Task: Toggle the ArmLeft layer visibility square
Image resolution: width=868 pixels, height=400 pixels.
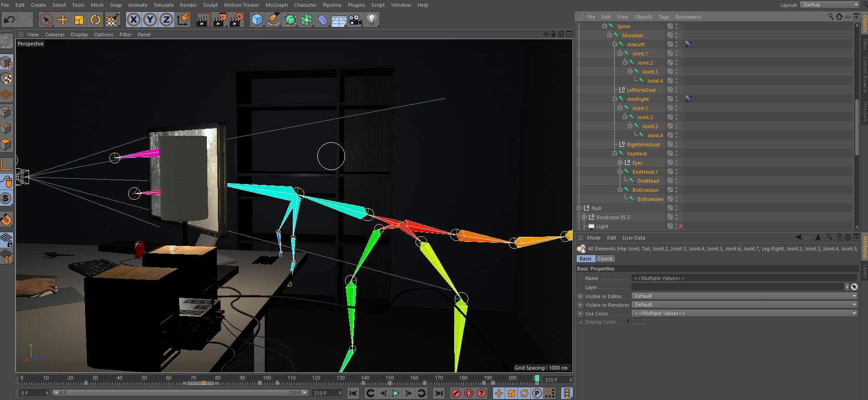Action: (670, 44)
